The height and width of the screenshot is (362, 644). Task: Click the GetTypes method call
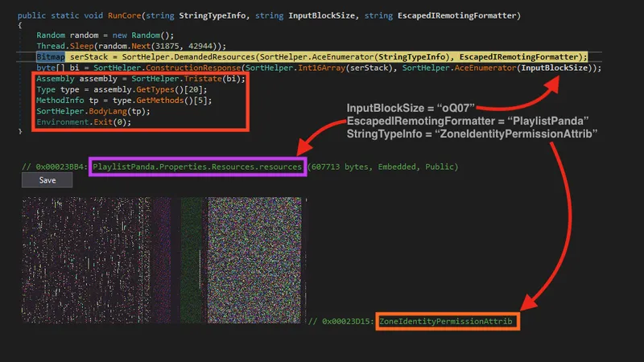[x=155, y=89]
